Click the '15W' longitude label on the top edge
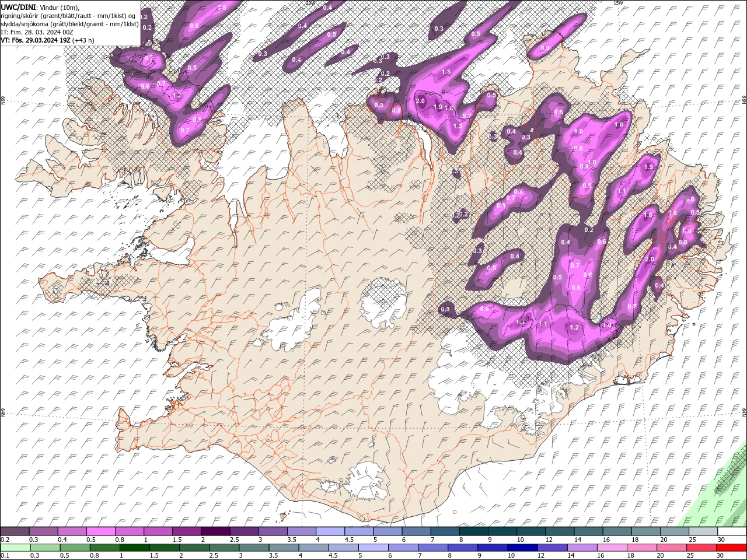 (619, 3)
